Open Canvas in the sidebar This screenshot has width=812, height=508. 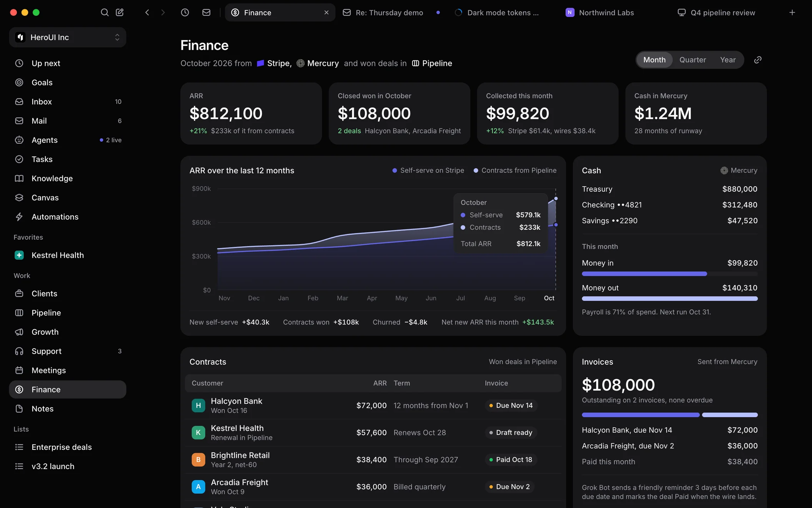point(68,197)
